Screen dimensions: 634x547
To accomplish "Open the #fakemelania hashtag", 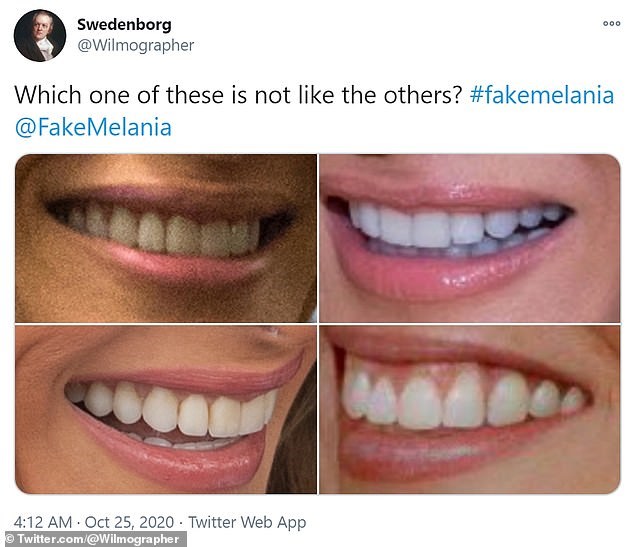I will pyautogui.click(x=542, y=95).
